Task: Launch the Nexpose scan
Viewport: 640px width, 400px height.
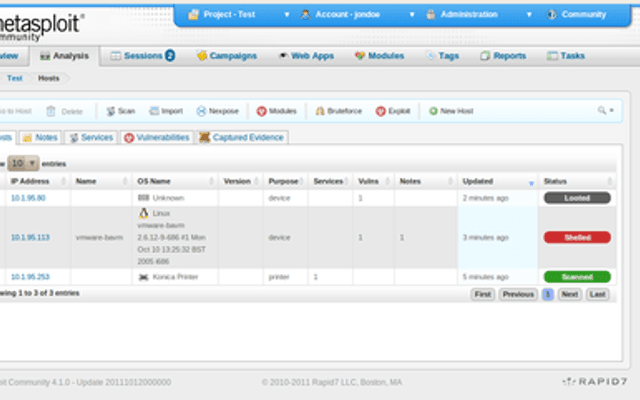Action: (218, 111)
